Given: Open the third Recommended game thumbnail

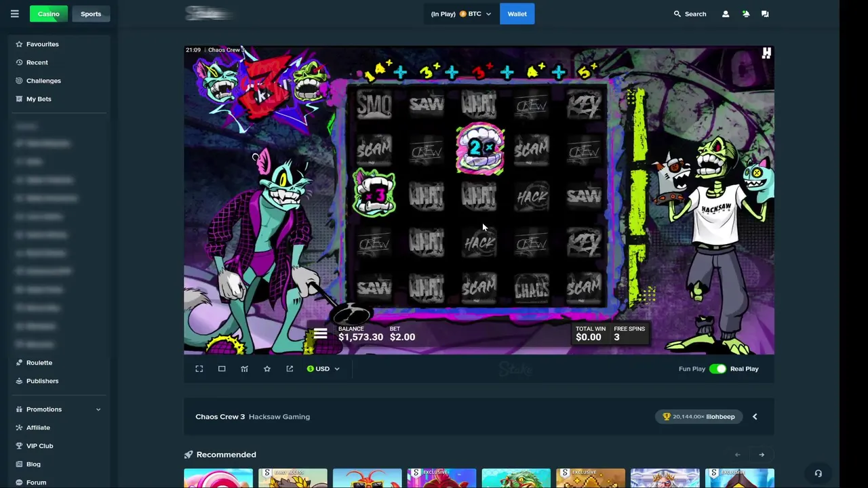Looking at the screenshot, I should [367, 478].
